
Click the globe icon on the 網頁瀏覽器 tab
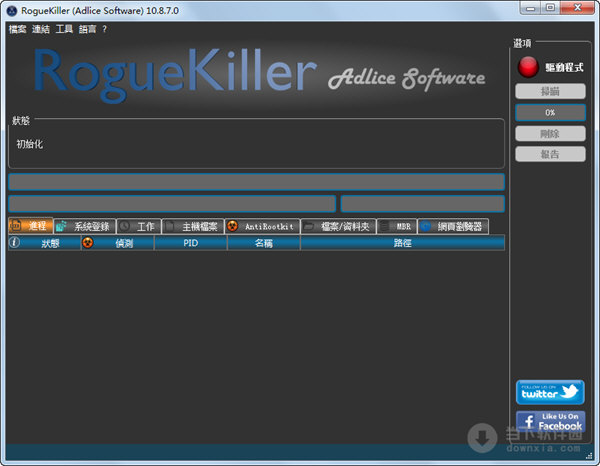426,226
